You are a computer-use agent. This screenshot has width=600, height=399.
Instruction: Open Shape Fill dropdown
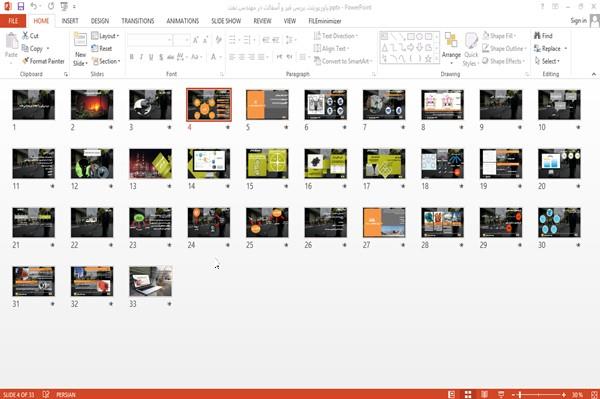499,36
